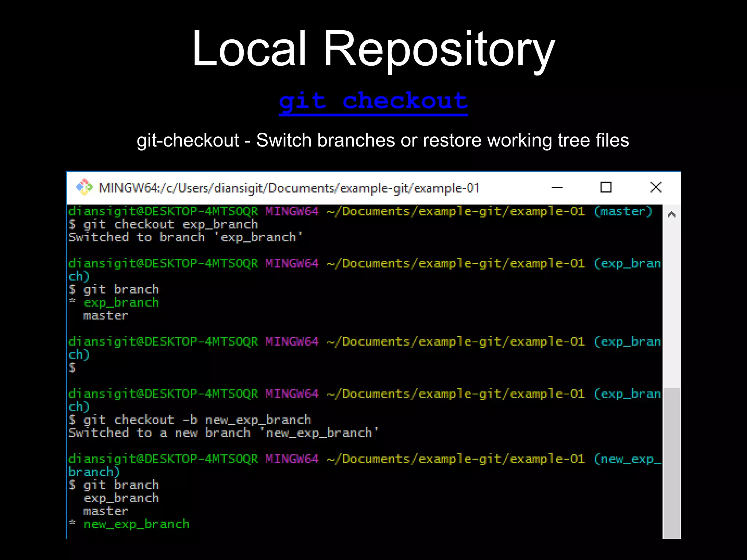
Task: Click the gray scrollbar thumb in terminal
Action: (671, 463)
